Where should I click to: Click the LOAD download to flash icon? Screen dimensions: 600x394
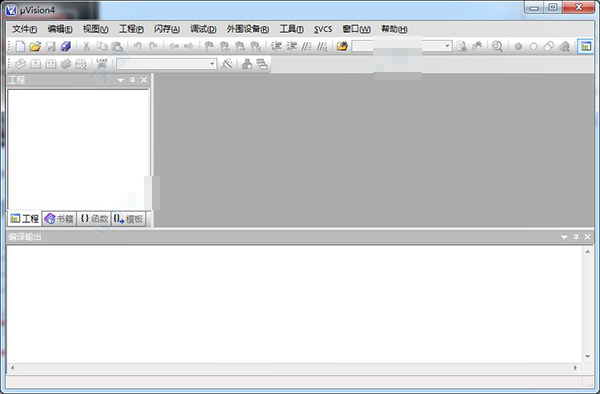102,64
